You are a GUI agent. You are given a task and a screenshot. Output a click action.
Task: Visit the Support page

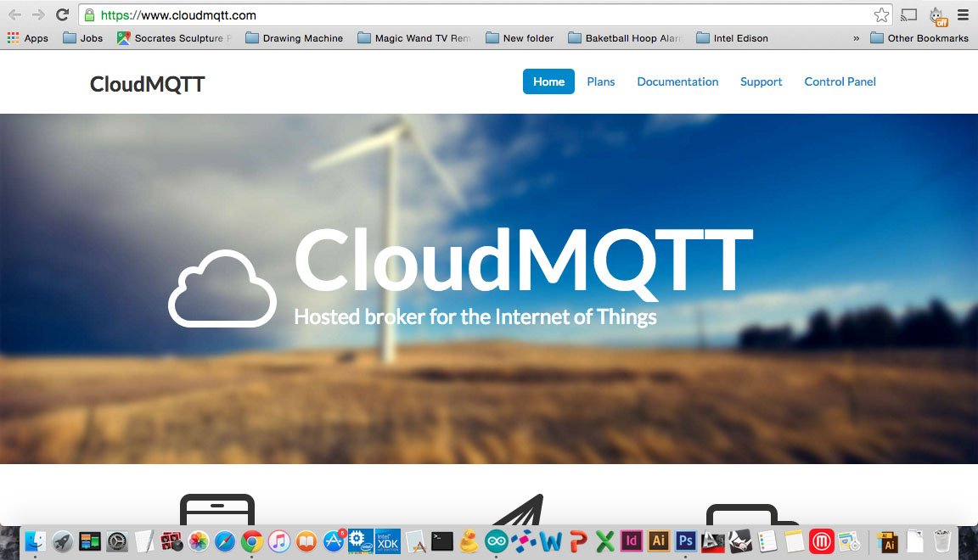point(761,81)
